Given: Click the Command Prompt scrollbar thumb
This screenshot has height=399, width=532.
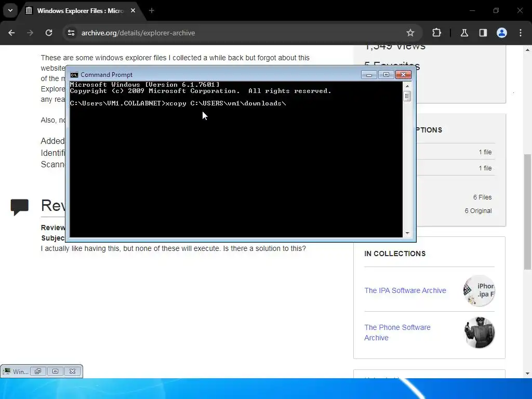Looking at the screenshot, I should [x=407, y=96].
